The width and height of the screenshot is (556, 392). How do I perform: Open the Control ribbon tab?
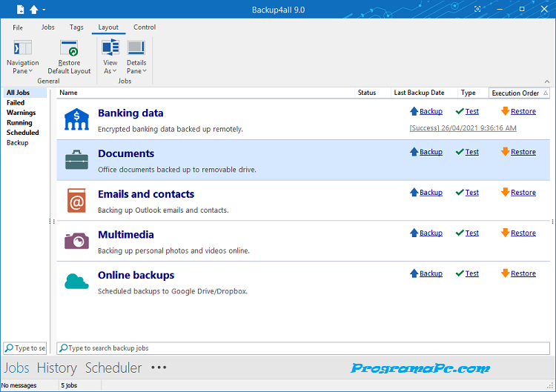(145, 27)
